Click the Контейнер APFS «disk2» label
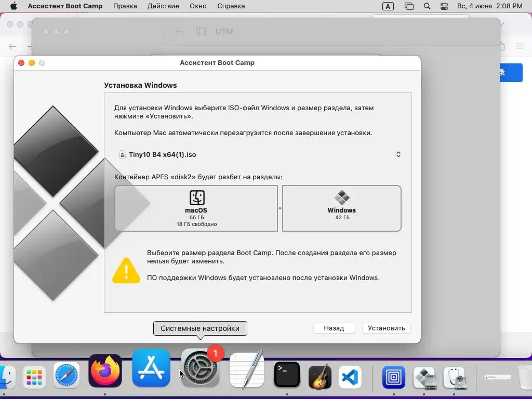Image resolution: width=532 pixels, height=399 pixels. tap(198, 177)
